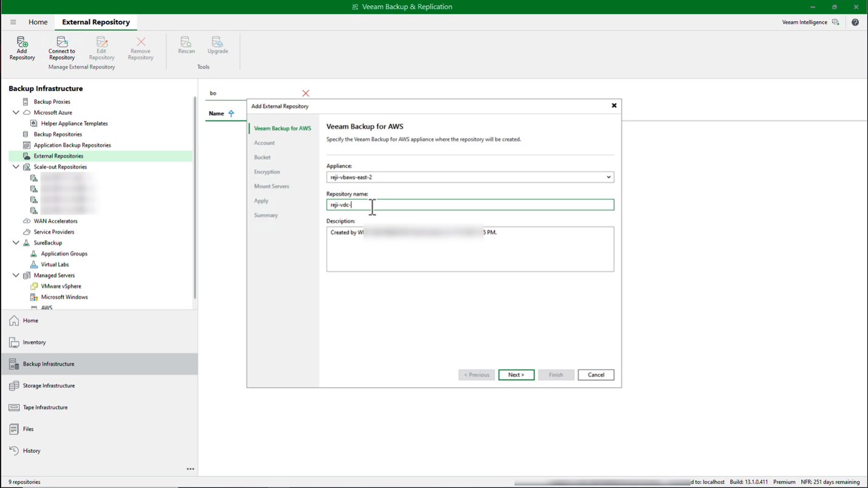
Task: Select Encryption wizard step
Action: [x=267, y=172]
